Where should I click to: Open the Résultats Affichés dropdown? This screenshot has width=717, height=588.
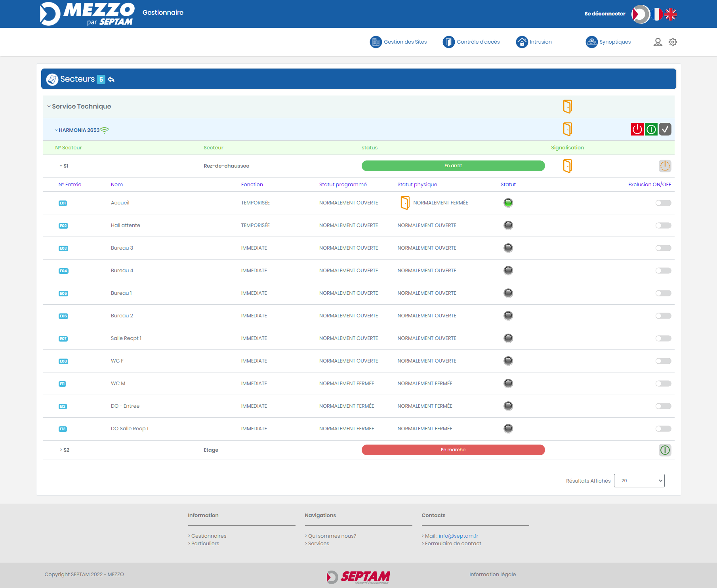click(x=639, y=481)
